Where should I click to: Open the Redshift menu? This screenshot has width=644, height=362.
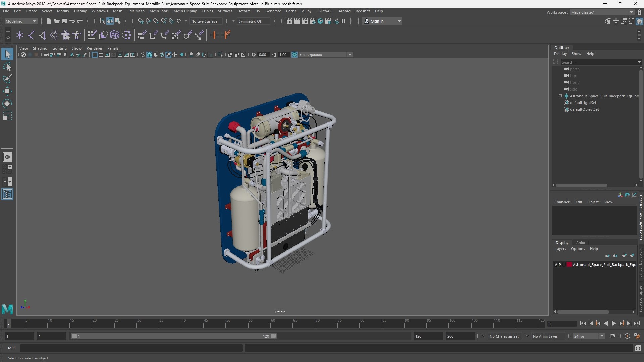(363, 11)
